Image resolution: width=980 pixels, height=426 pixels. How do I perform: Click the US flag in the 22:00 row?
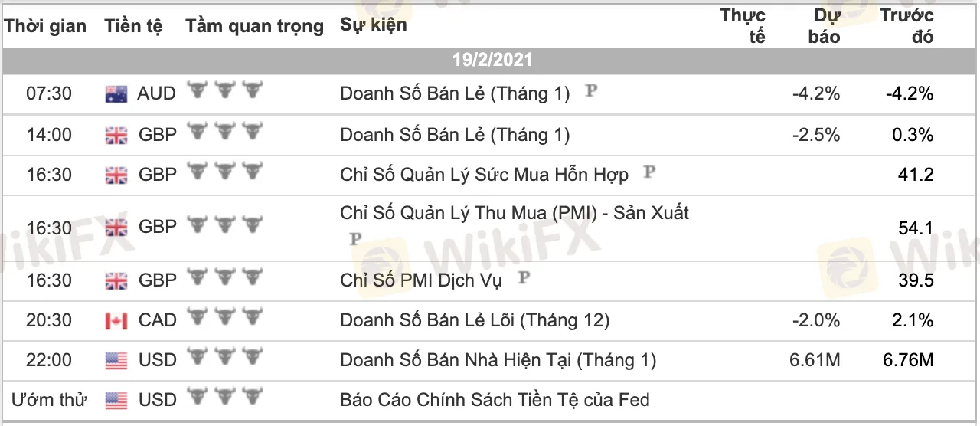pos(116,360)
